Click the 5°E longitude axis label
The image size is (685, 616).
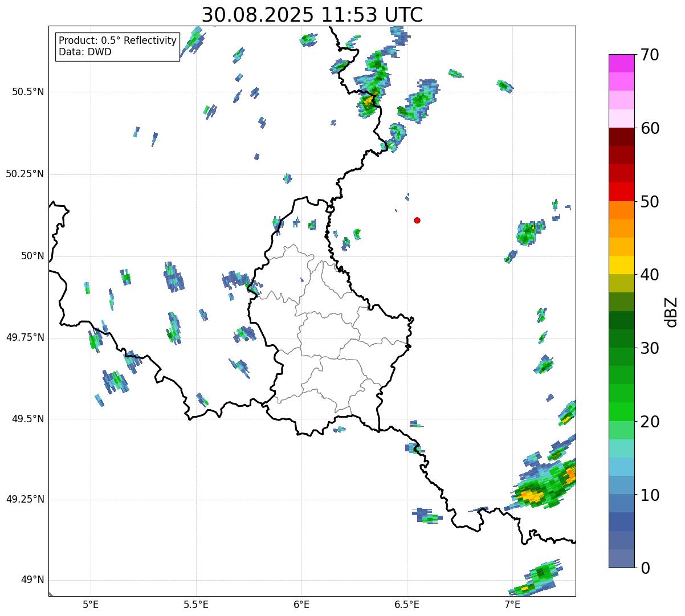[x=91, y=603]
